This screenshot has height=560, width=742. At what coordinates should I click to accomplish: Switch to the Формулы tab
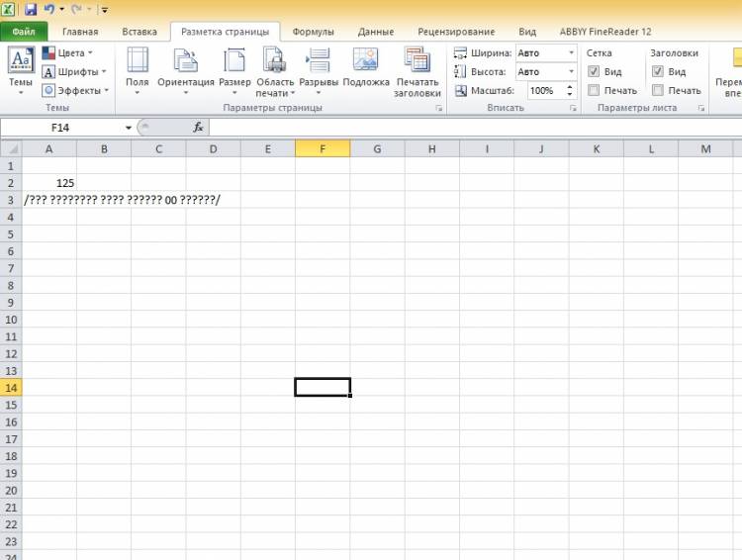pyautogui.click(x=313, y=32)
